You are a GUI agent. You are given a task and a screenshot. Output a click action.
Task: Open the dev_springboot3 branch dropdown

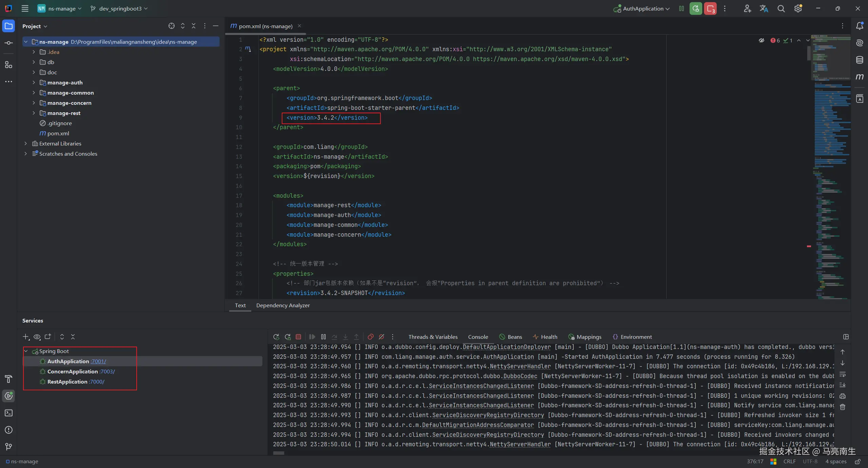[x=119, y=8]
